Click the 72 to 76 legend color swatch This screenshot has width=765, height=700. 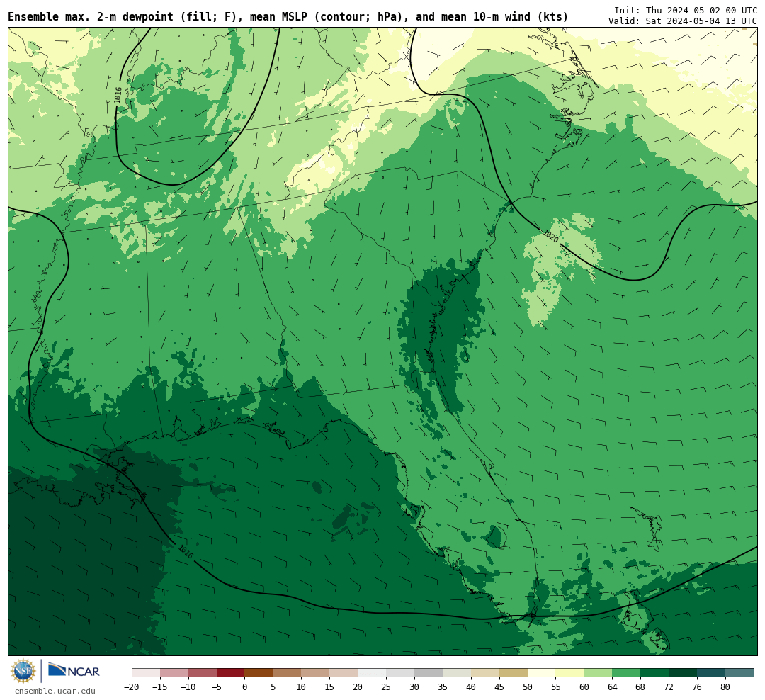684,673
